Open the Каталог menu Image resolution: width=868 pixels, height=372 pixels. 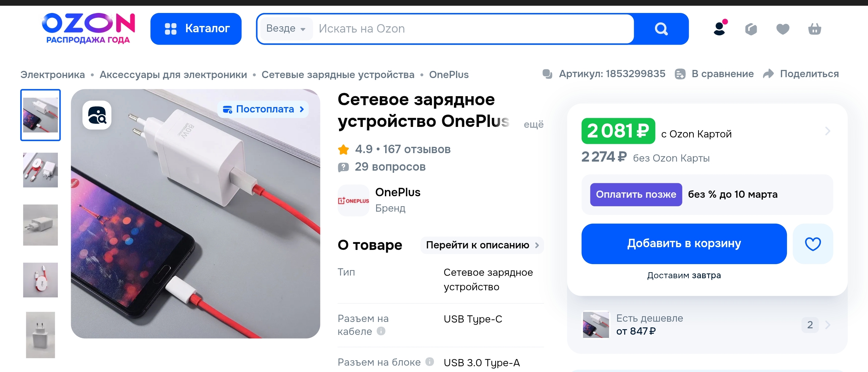[196, 29]
